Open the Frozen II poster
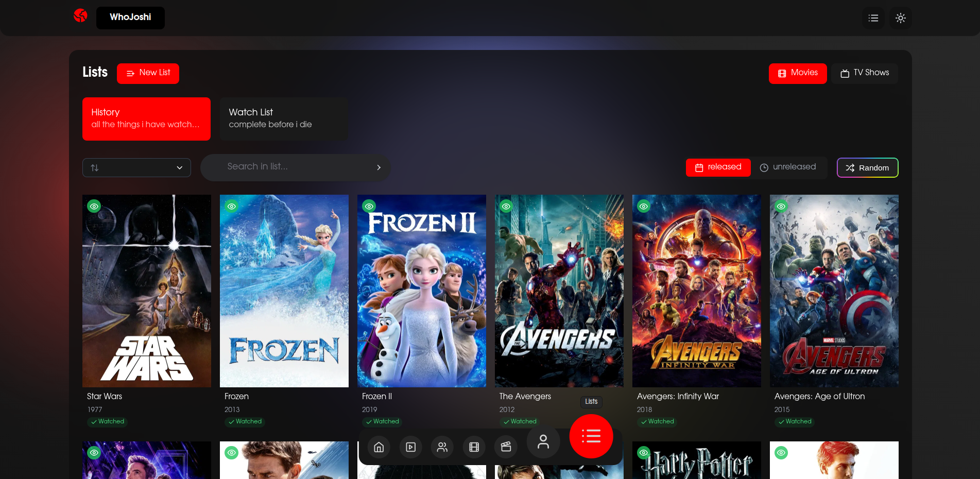 [x=422, y=291]
